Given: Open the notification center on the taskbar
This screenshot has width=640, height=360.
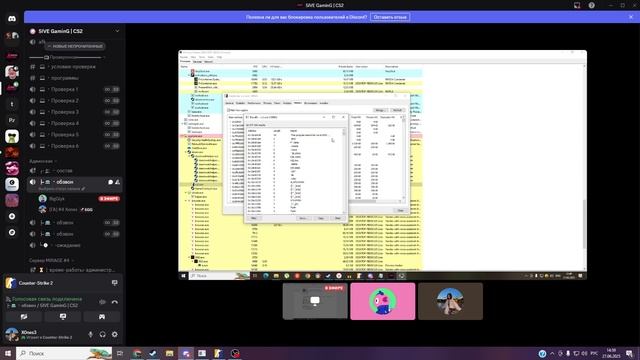Looking at the screenshot, I should tap(629, 353).
